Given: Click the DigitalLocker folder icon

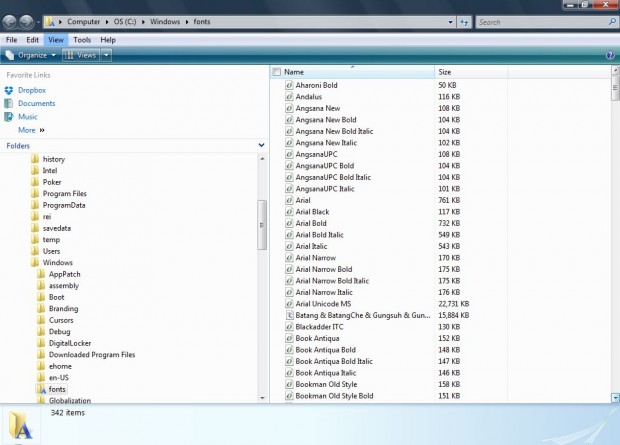Looking at the screenshot, I should [41, 343].
